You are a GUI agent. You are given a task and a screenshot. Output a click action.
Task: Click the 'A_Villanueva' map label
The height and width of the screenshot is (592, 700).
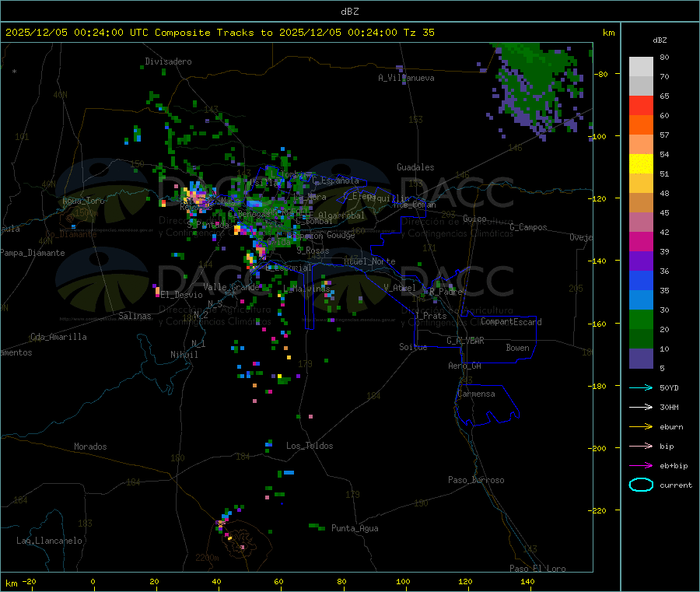[x=406, y=78]
